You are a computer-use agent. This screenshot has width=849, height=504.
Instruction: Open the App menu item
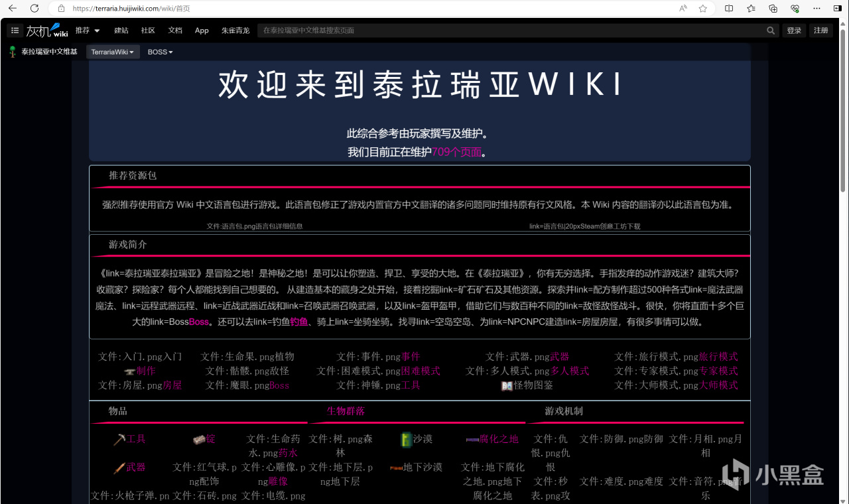click(x=202, y=31)
